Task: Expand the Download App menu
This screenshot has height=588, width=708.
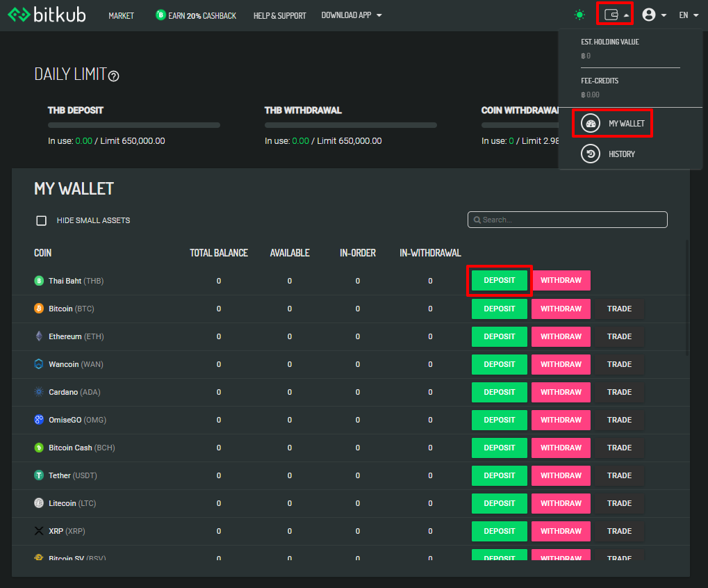Action: (x=352, y=15)
